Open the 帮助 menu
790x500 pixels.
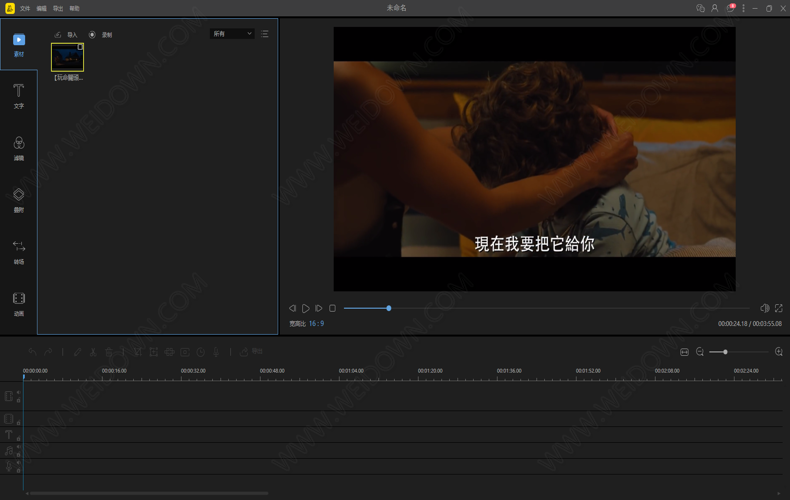click(75, 8)
